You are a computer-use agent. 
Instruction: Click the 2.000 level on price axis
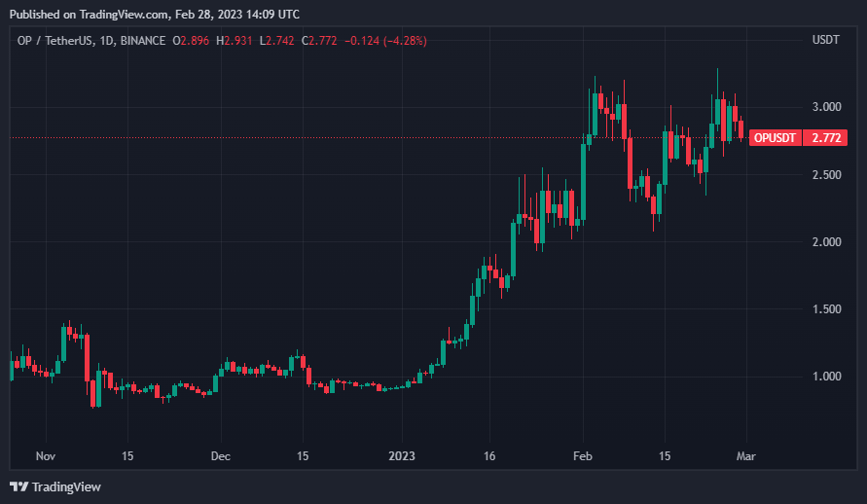tap(827, 242)
